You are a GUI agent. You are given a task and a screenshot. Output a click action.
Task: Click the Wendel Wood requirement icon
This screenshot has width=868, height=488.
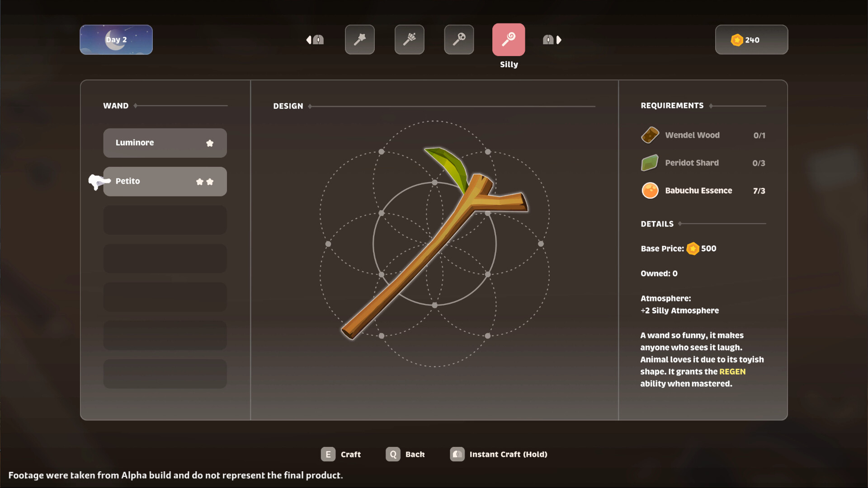650,135
